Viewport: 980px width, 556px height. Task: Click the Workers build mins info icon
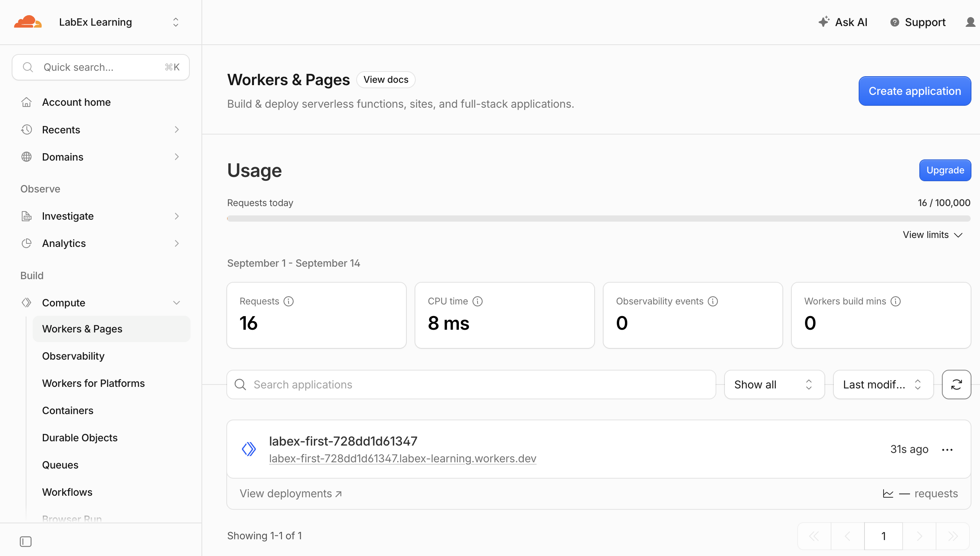(896, 301)
